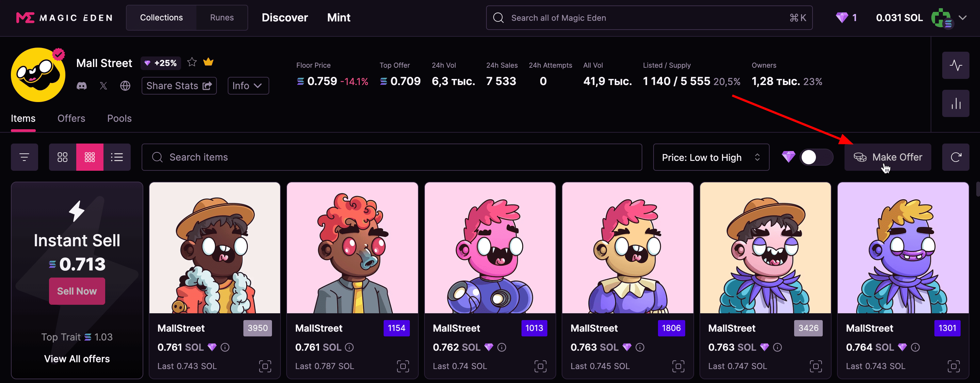Open the bar chart analytics icon
The height and width of the screenshot is (383, 980).
pos(955,103)
